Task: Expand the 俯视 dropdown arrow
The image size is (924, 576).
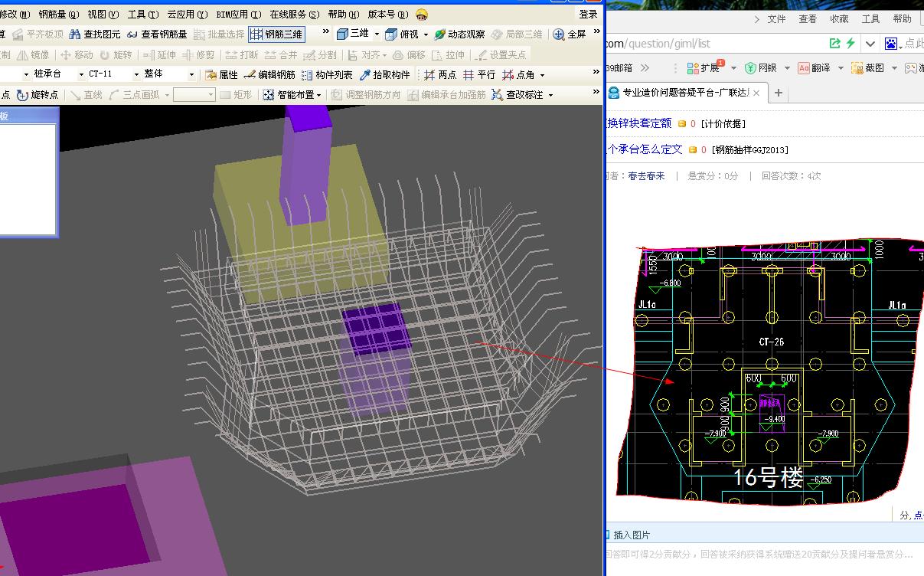Action: 426,34
